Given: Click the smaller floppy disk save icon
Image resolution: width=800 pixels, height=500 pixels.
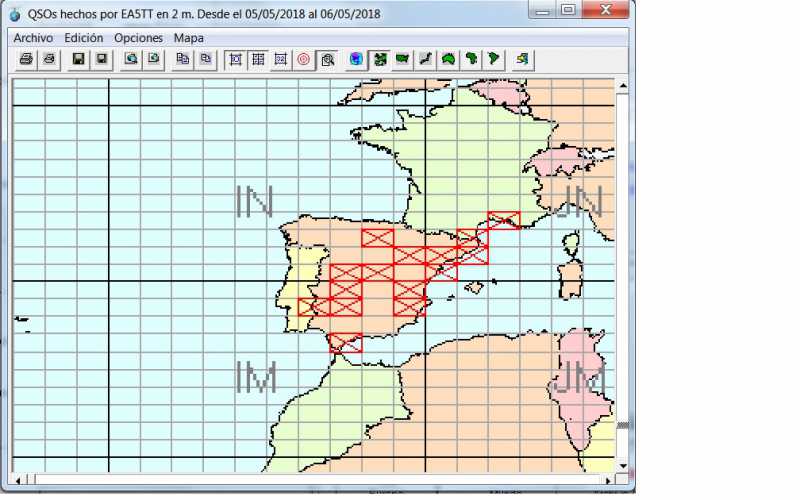Looking at the screenshot, I should [x=102, y=59].
